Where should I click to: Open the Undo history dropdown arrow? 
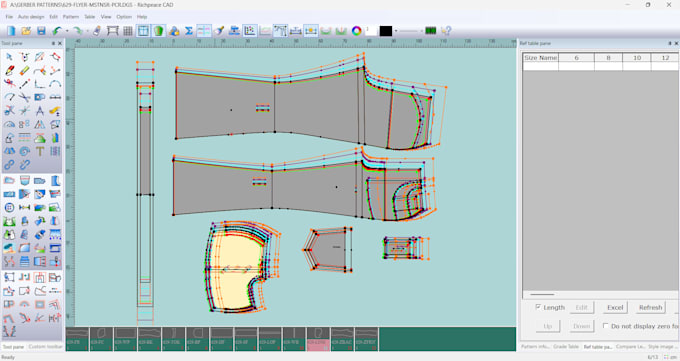66,31
